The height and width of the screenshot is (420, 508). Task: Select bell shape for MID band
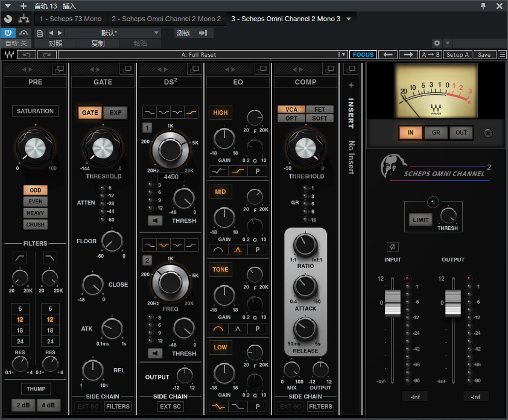[238, 250]
